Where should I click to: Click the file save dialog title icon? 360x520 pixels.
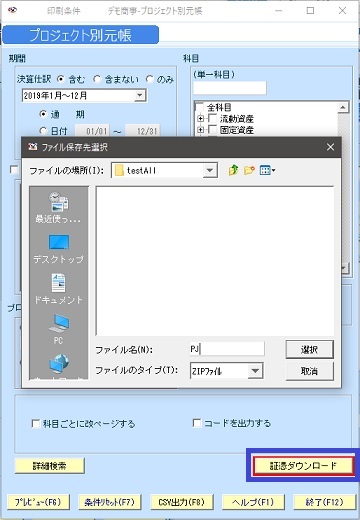[x=33, y=147]
